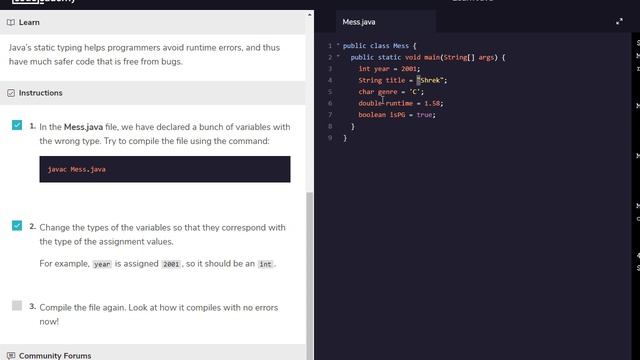This screenshot has width=640, height=360.
Task: Click code line with String title Shrek
Action: 402,80
